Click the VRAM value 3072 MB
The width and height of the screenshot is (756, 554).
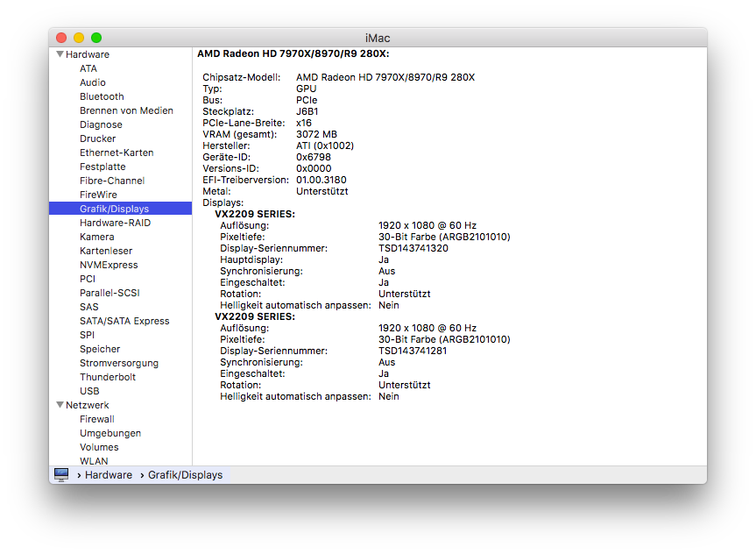point(316,134)
